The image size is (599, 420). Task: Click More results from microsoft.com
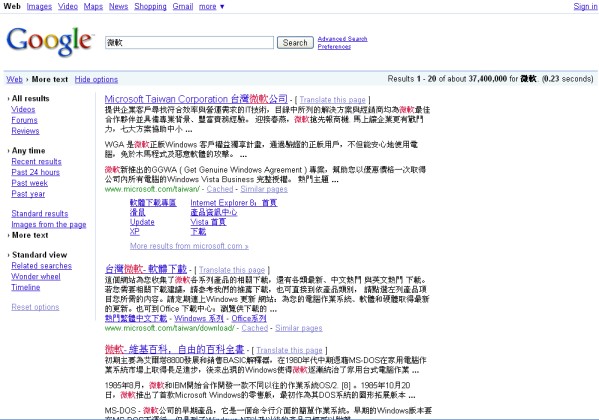point(189,246)
